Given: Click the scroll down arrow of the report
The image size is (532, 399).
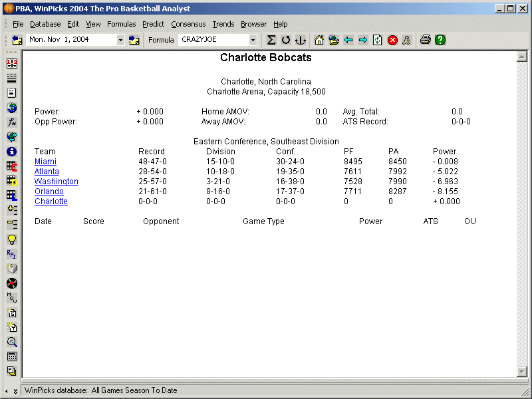Looking at the screenshot, I should [x=522, y=372].
